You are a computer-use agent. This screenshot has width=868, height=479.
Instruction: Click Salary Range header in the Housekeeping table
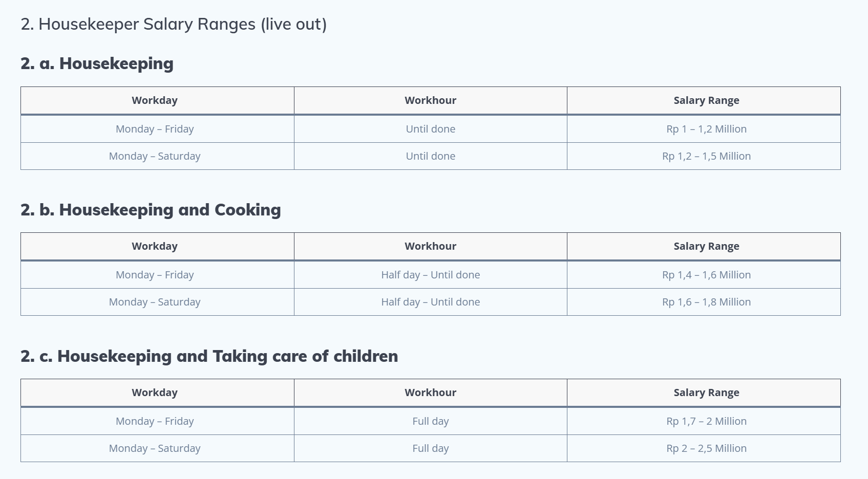click(x=706, y=100)
